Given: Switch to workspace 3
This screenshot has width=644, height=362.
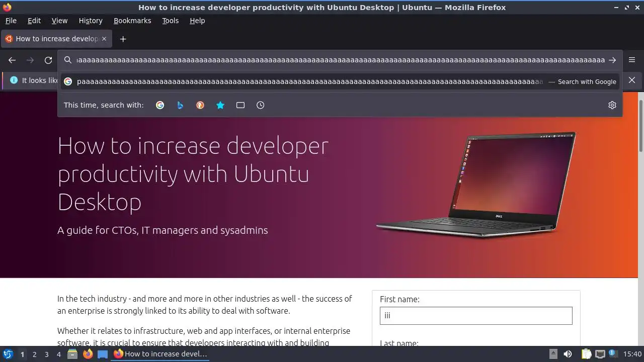Looking at the screenshot, I should click(x=46, y=354).
